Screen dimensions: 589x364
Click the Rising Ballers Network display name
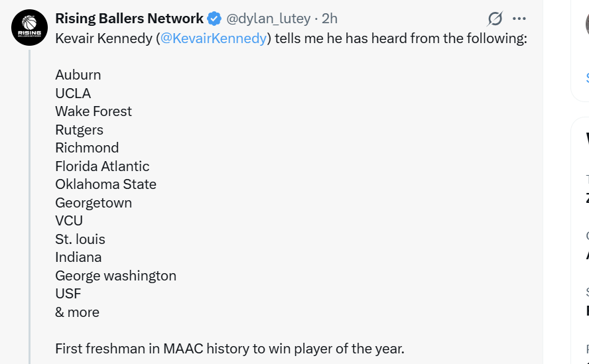[x=129, y=19]
